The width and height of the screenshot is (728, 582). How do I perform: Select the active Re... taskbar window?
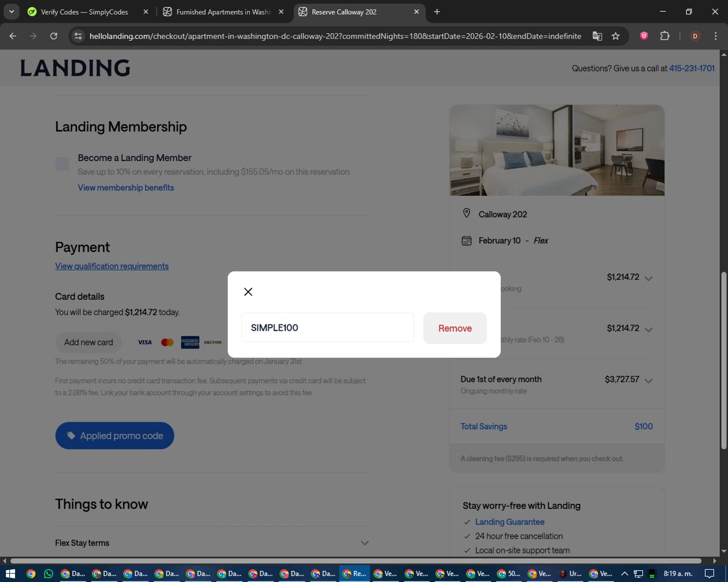click(x=354, y=574)
